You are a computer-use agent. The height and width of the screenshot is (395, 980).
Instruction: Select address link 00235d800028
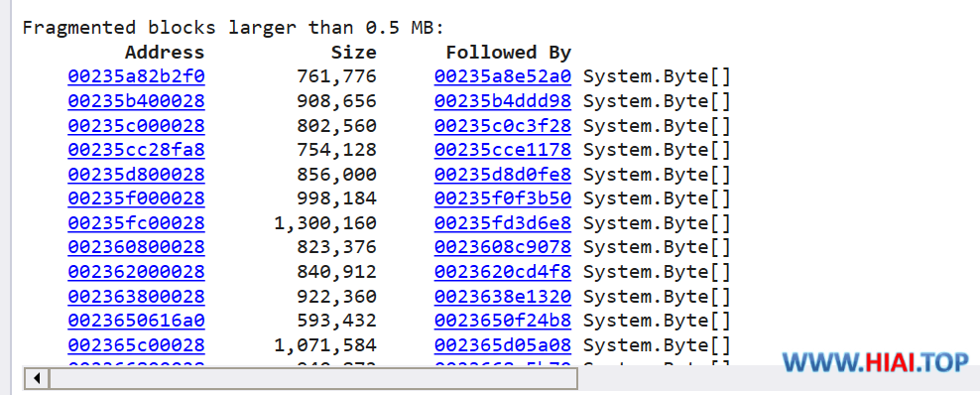point(136,175)
